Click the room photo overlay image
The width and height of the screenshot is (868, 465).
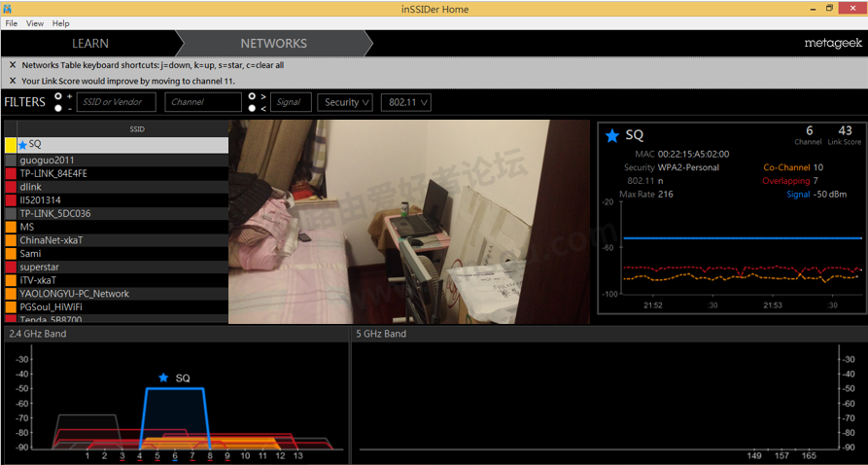409,222
